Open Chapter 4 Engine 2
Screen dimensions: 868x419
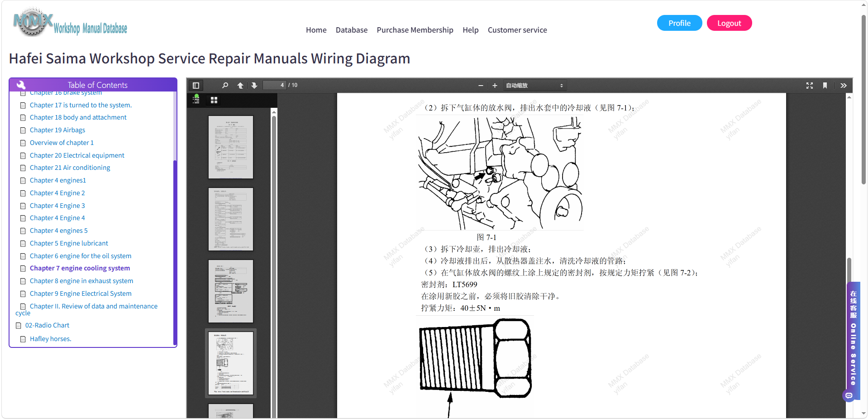pos(57,193)
